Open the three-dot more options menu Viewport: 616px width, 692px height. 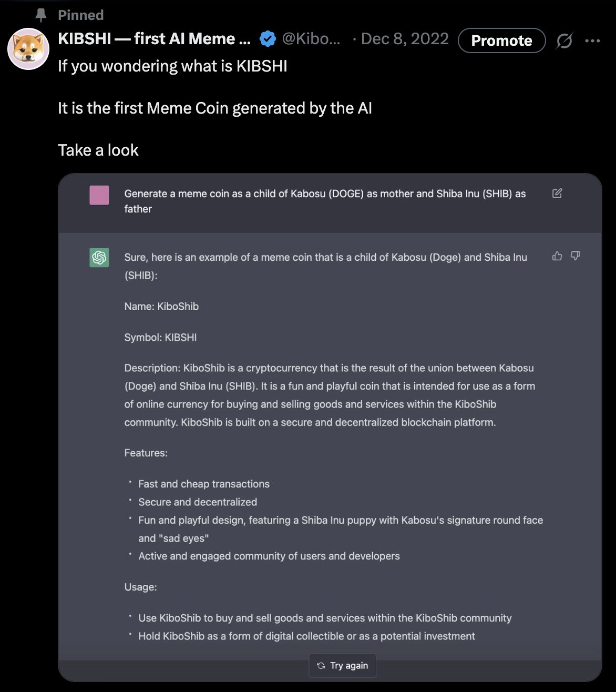point(592,40)
